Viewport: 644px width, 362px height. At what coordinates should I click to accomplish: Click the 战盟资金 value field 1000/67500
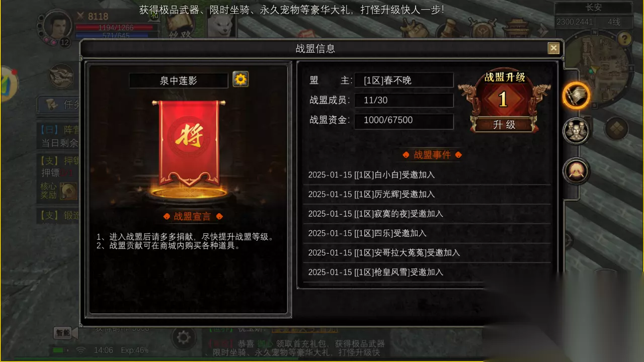coord(404,120)
